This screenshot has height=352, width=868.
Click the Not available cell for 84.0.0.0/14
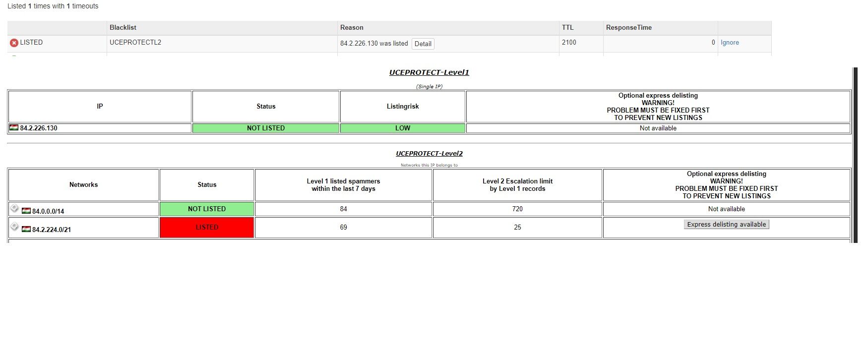tap(727, 209)
